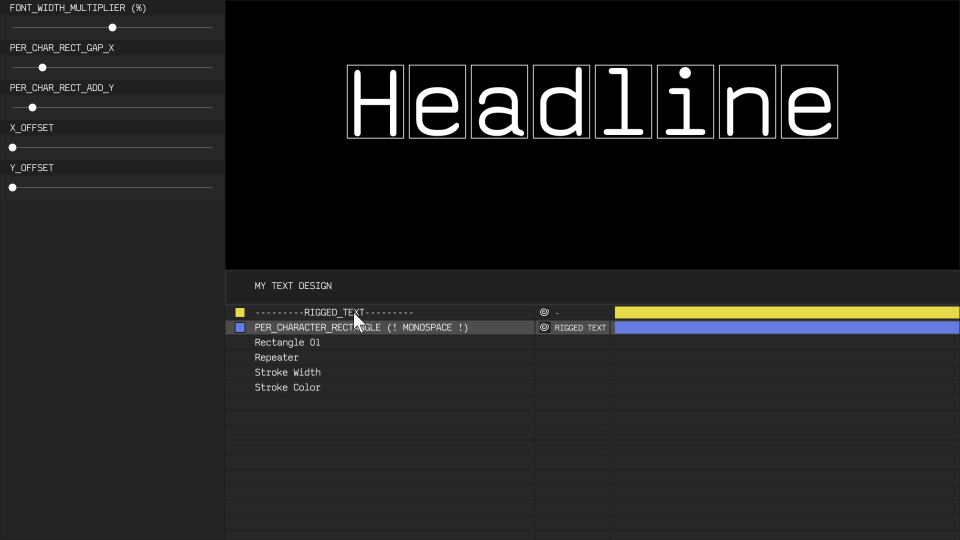Click the X_OFFSET slider handle
This screenshot has height=540, width=960.
(12, 148)
